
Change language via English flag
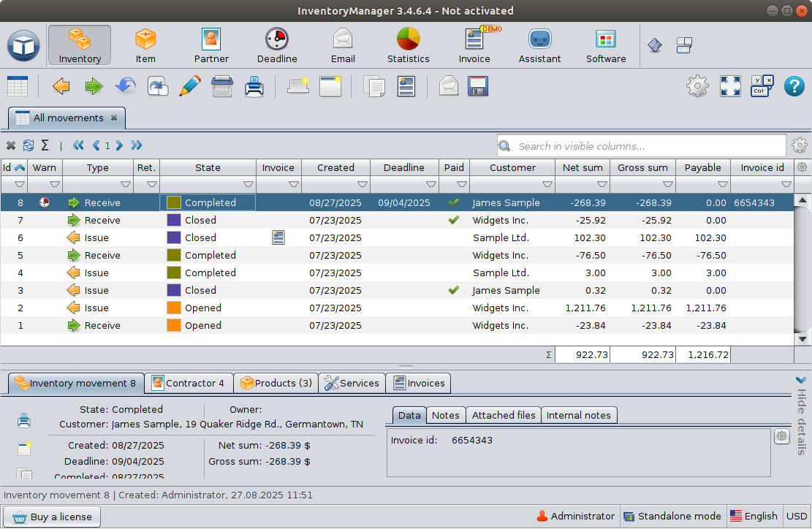tap(754, 516)
